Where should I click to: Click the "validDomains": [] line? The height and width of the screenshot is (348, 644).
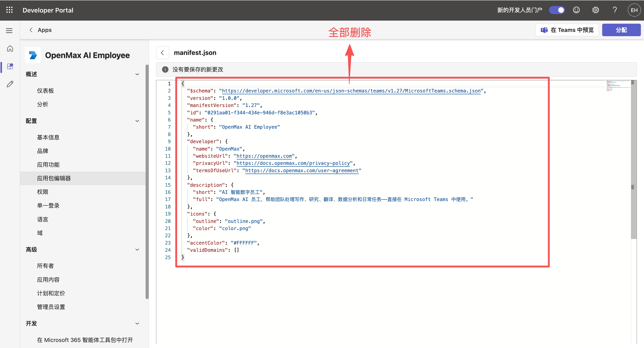213,250
